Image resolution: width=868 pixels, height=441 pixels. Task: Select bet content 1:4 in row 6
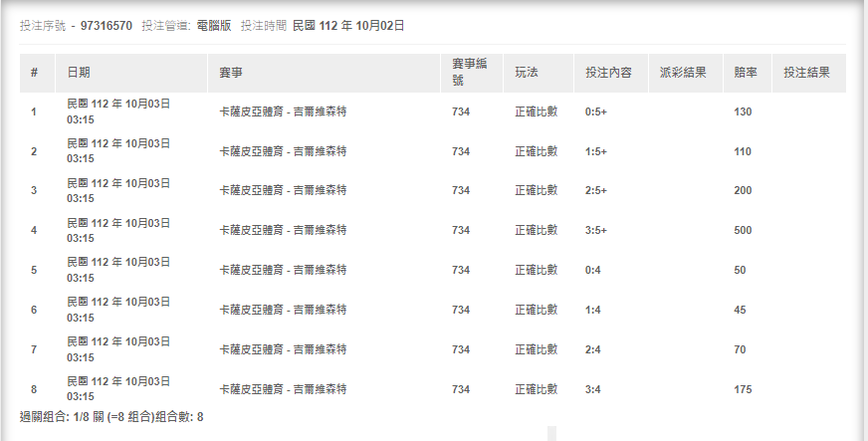[x=593, y=310]
